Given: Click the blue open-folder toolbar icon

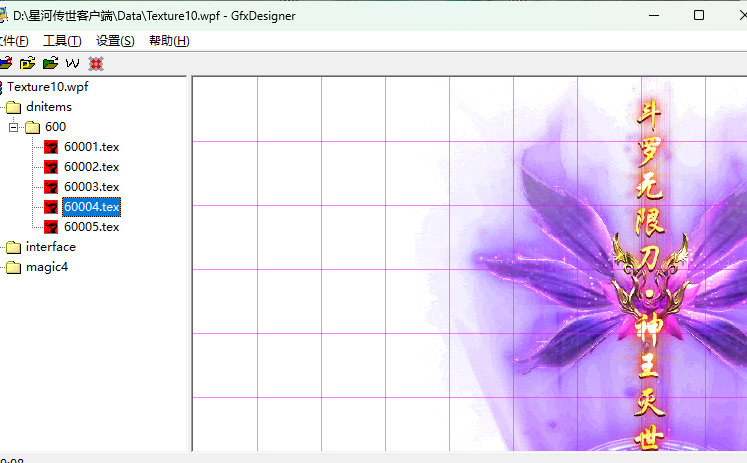Looking at the screenshot, I should coord(5,63).
